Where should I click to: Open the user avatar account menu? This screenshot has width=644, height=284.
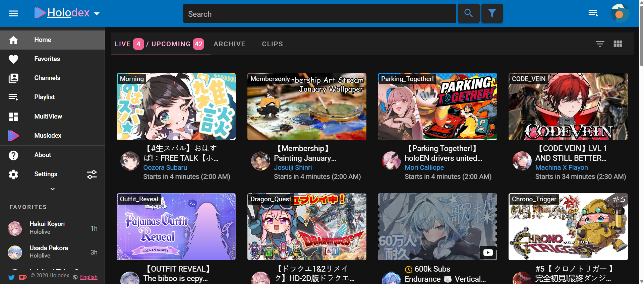coord(619,13)
